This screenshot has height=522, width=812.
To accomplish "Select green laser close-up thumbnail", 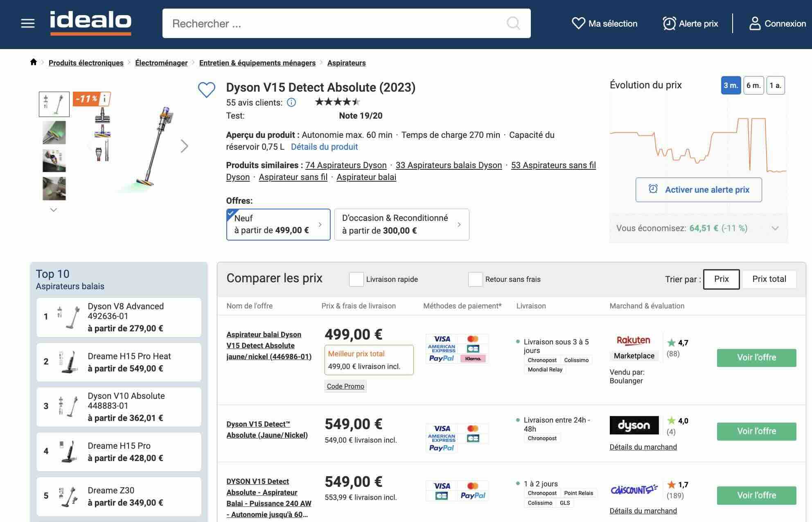I will coord(54,133).
